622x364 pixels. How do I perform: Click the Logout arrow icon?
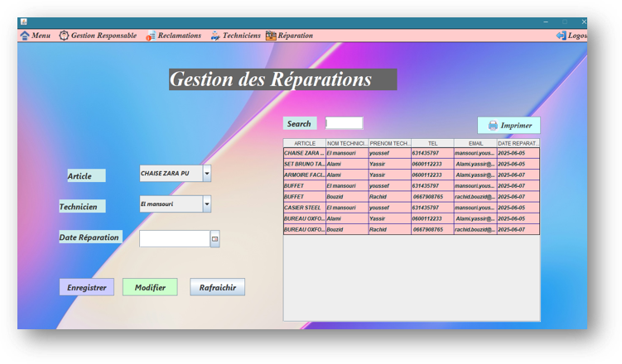[x=561, y=36]
